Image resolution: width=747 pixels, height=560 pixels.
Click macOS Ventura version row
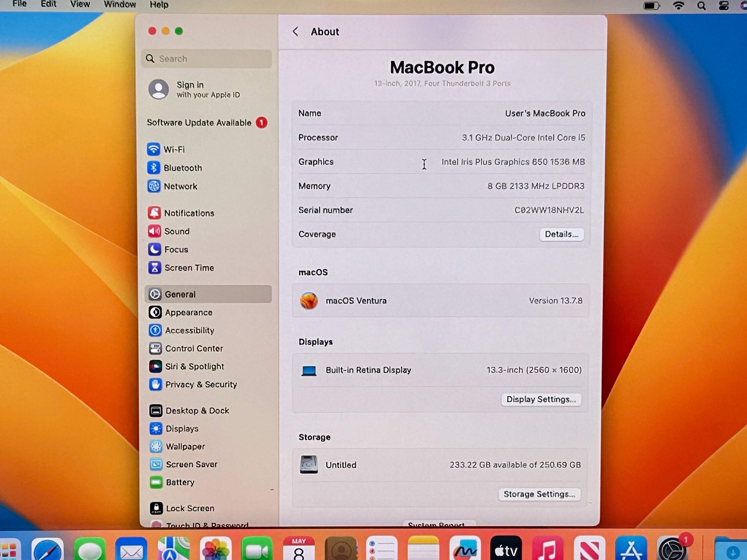pos(441,301)
